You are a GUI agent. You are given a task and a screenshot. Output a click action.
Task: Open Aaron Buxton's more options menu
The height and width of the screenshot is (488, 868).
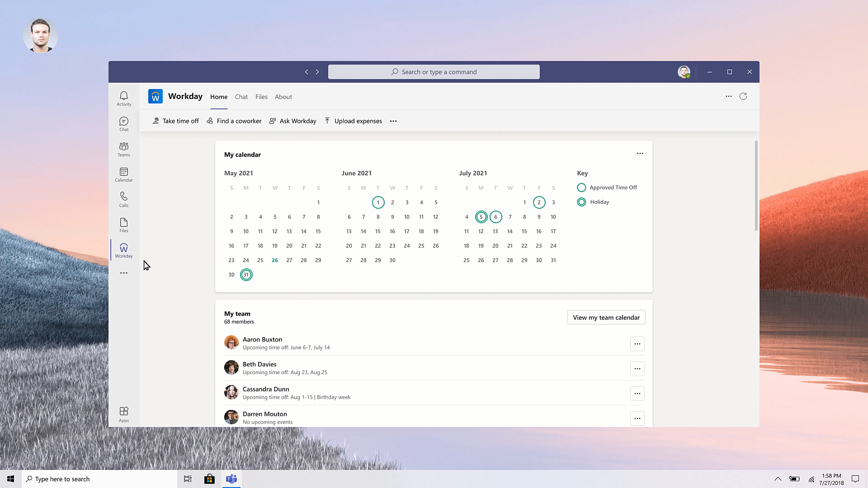(x=637, y=344)
